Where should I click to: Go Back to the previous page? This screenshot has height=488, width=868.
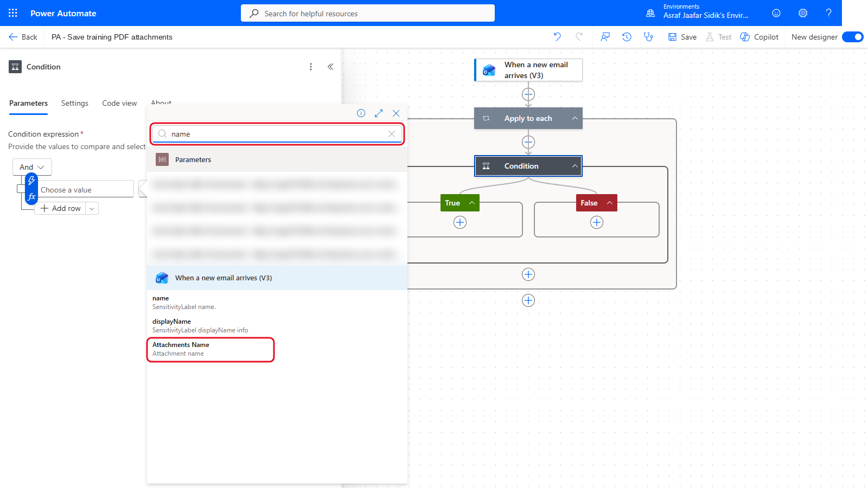(x=23, y=37)
